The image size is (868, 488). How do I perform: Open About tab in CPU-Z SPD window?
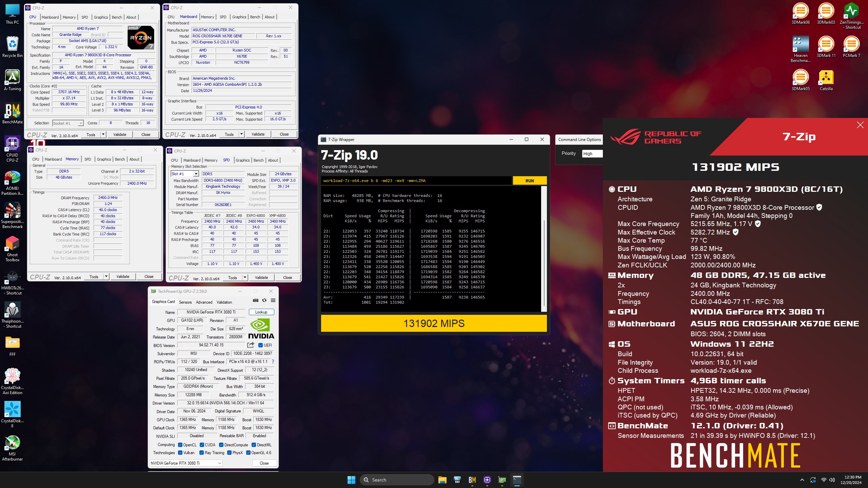[273, 160]
